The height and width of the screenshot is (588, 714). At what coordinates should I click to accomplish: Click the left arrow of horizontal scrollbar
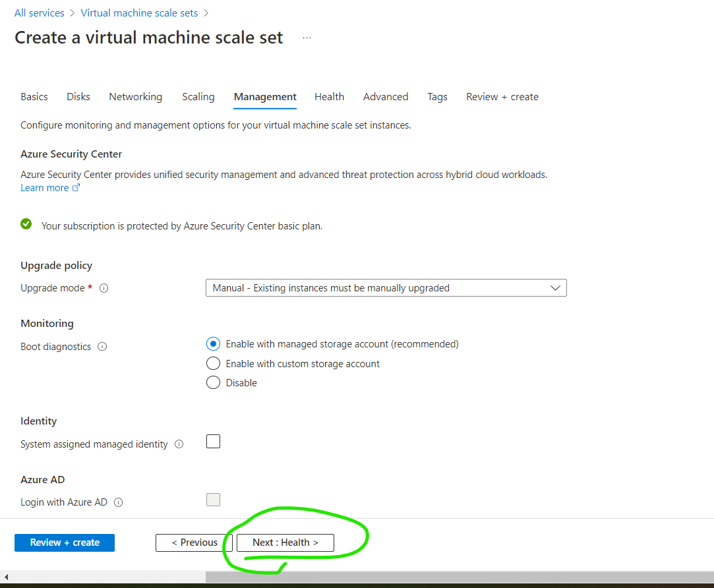6,577
